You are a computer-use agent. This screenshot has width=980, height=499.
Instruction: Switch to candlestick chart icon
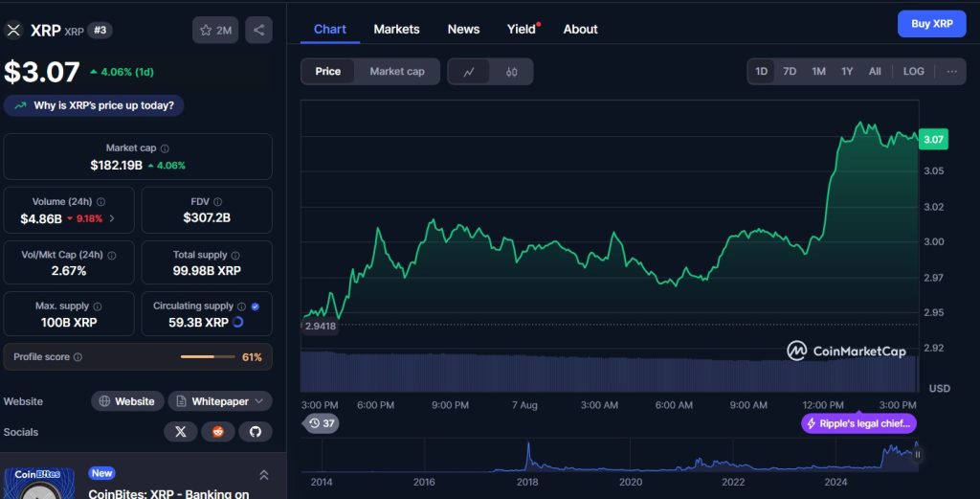pos(512,72)
